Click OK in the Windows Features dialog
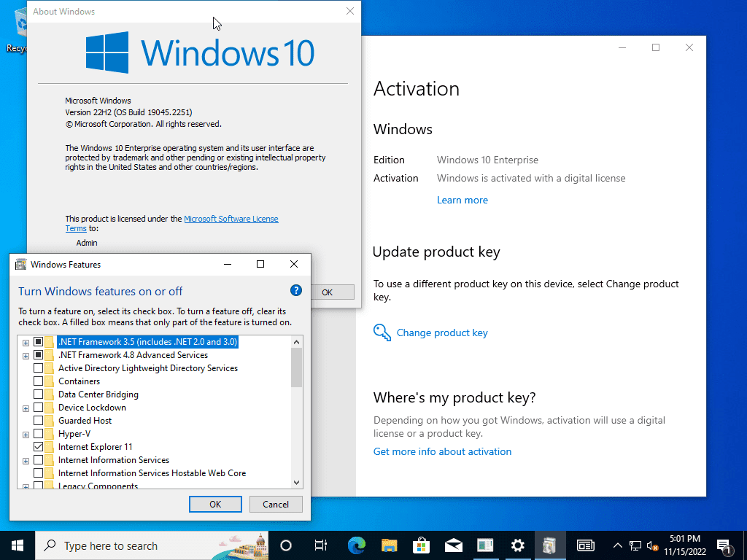The width and height of the screenshot is (747, 560). point(215,505)
